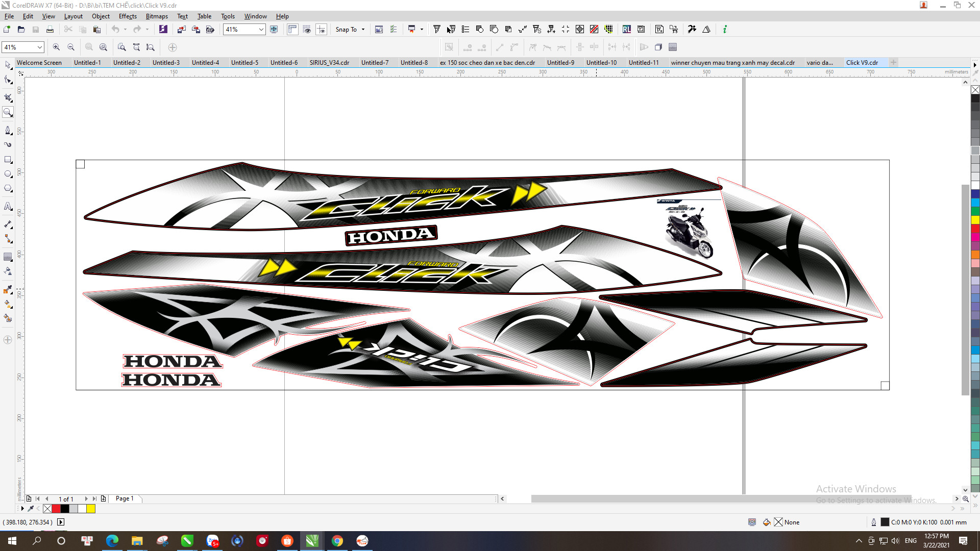This screenshot has height=551, width=980.
Task: Select the Interactive Fill tool in the toolbox
Action: pos(8,304)
